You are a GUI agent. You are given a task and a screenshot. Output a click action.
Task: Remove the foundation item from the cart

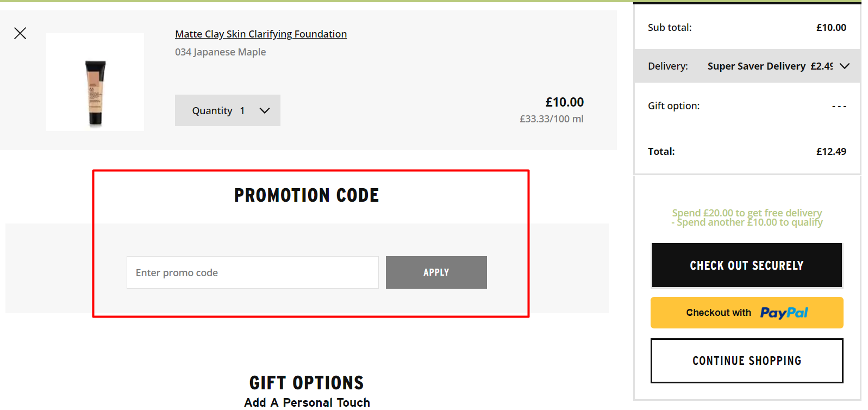[20, 33]
